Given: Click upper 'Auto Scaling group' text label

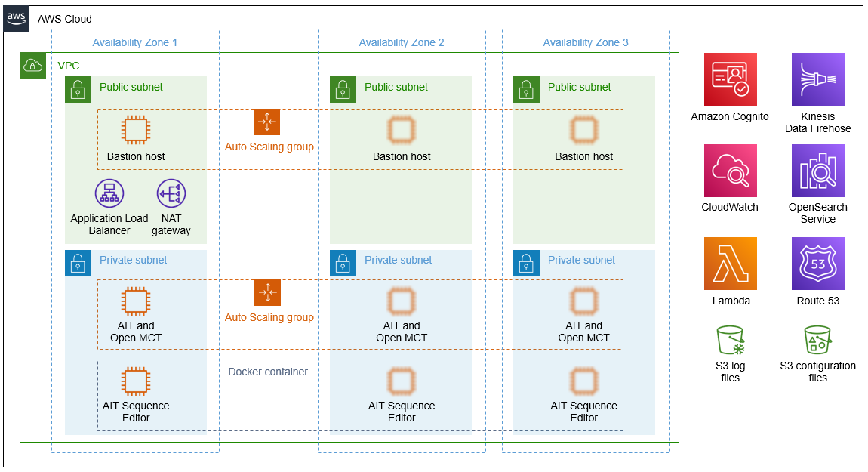Looking at the screenshot, I should 269,147.
